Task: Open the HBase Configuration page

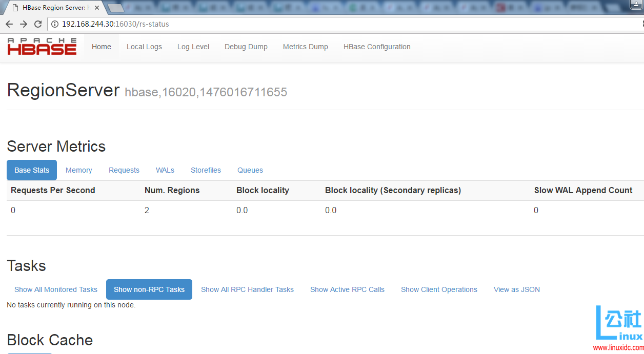Action: point(377,47)
